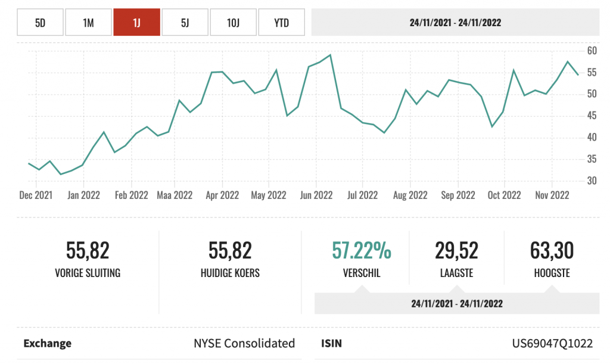Click the chart peak in June 2022
The width and height of the screenshot is (610, 364).
point(331,55)
